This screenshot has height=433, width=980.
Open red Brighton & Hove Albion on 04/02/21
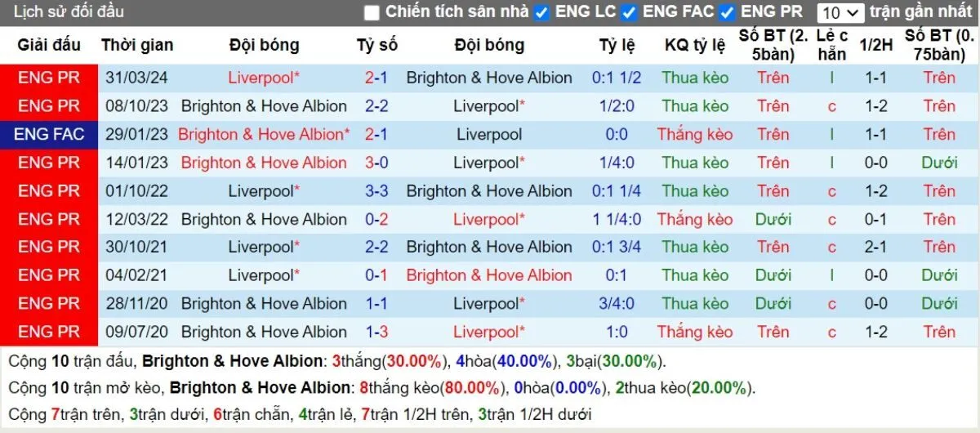(x=489, y=275)
